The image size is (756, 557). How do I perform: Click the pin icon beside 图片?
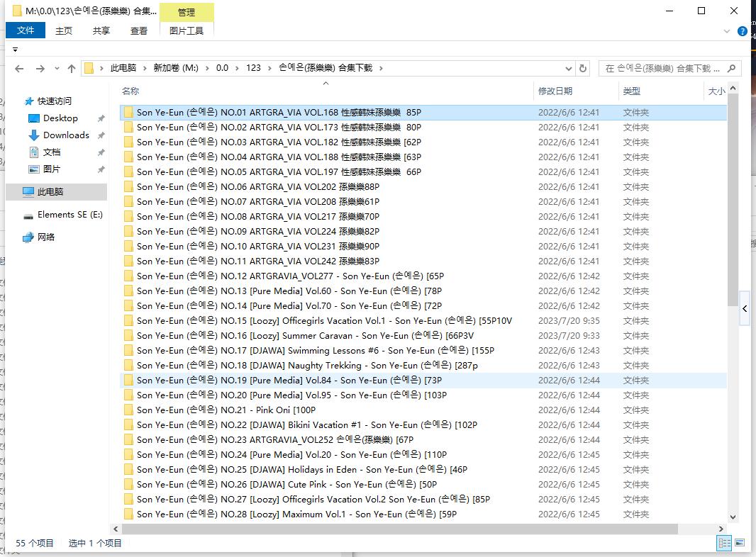(x=101, y=169)
